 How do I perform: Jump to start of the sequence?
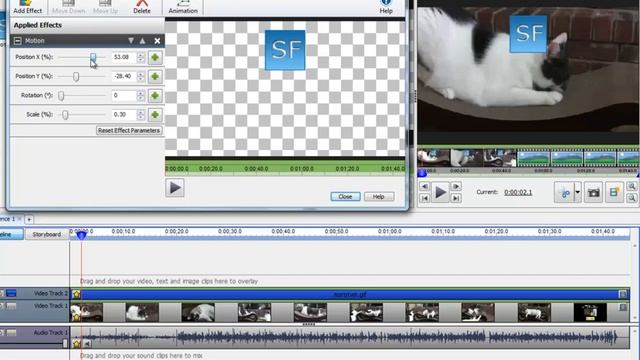point(424,198)
